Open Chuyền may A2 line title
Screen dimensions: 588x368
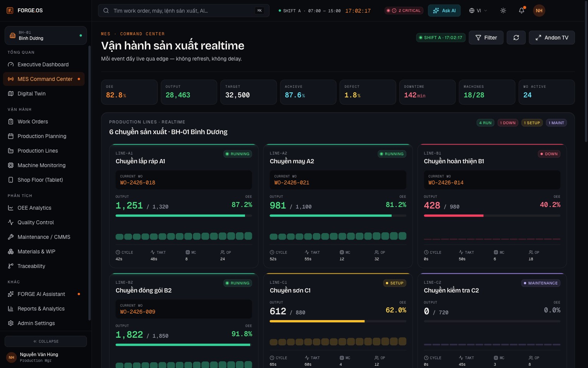point(292,161)
